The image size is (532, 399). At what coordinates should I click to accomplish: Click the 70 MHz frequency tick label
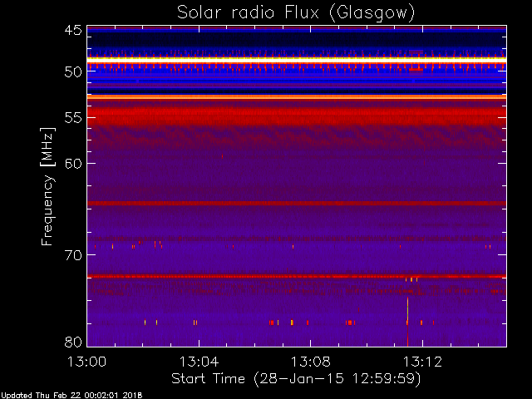[x=73, y=255]
